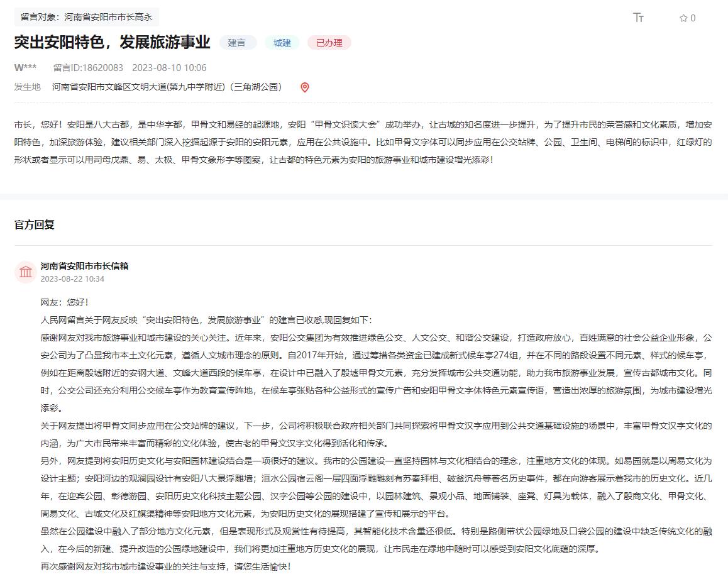Open the W*** user profile name
Screen dimensions: 728x584
point(25,68)
